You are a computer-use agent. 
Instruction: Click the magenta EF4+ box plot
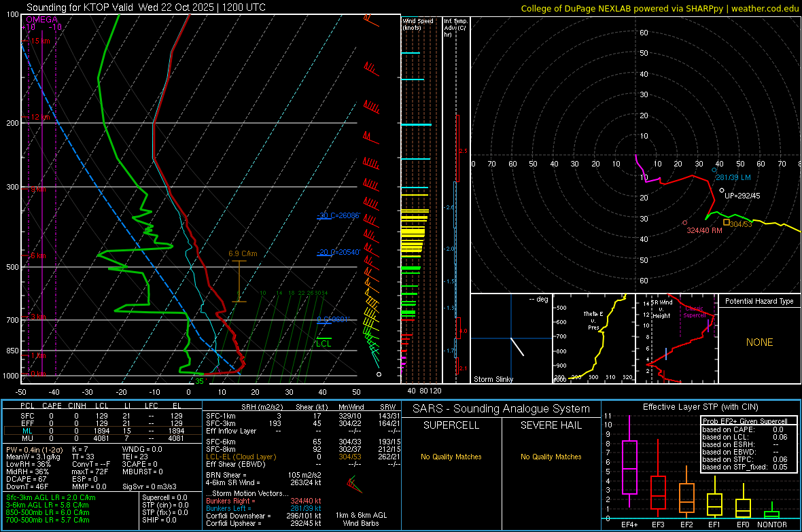629,461
